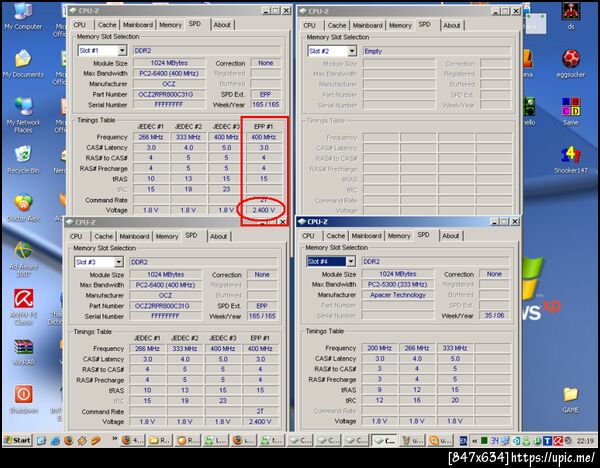Screen dimensions: 600x468
Task: Select the Snooker147 desktop icon
Action: 571,160
